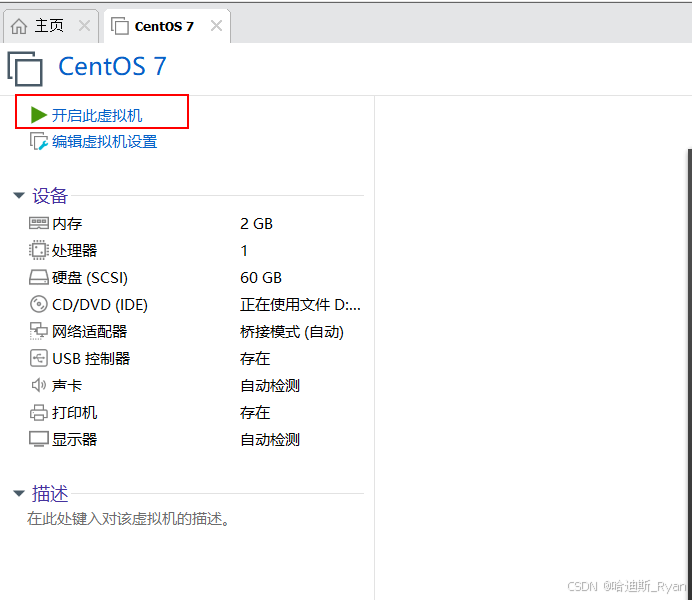The height and width of the screenshot is (600, 692).
Task: Click the CentOS 7 heading title
Action: (113, 67)
